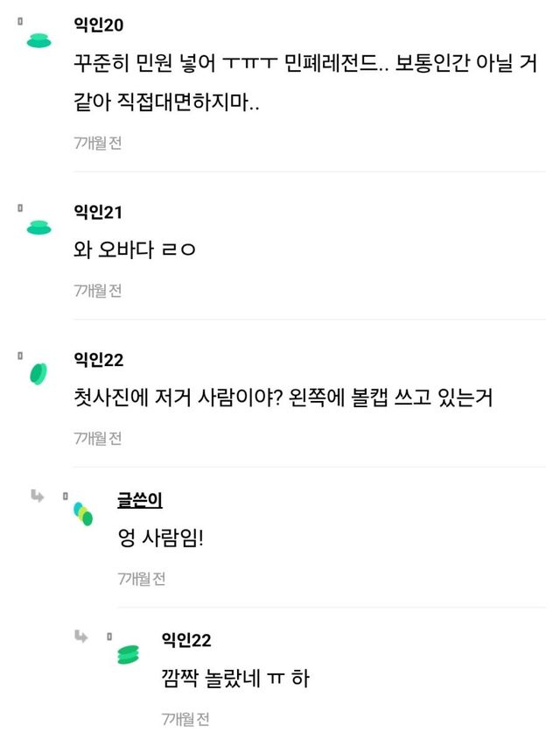Click the comment starting with 첫사진에 저거 사람이야

(x=283, y=398)
